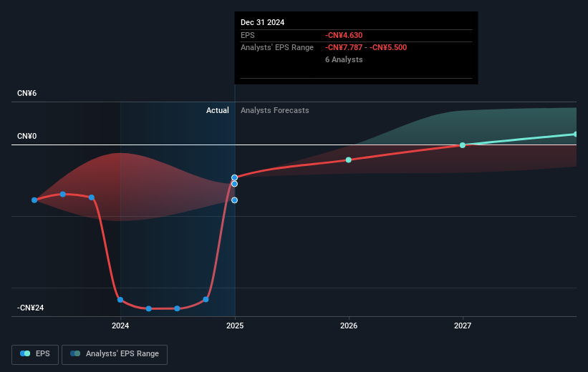Click the top EPS marker at 2025
Screen dimensions: 588x372
click(234, 177)
